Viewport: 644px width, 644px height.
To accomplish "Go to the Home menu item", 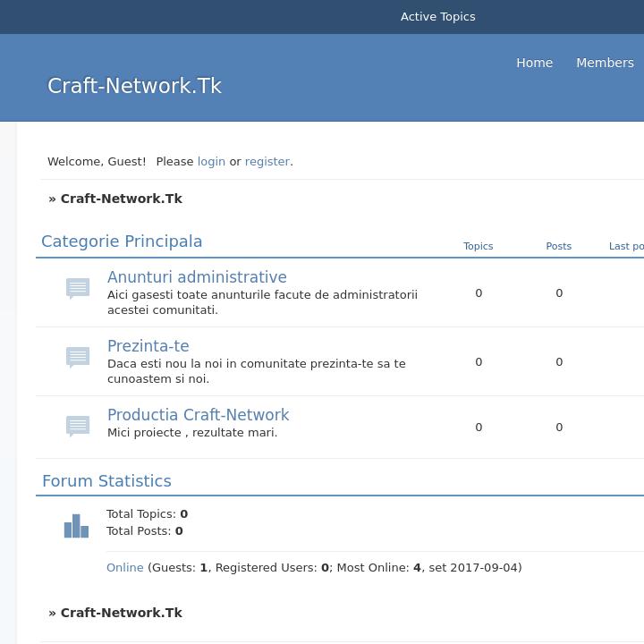I will click(x=534, y=63).
